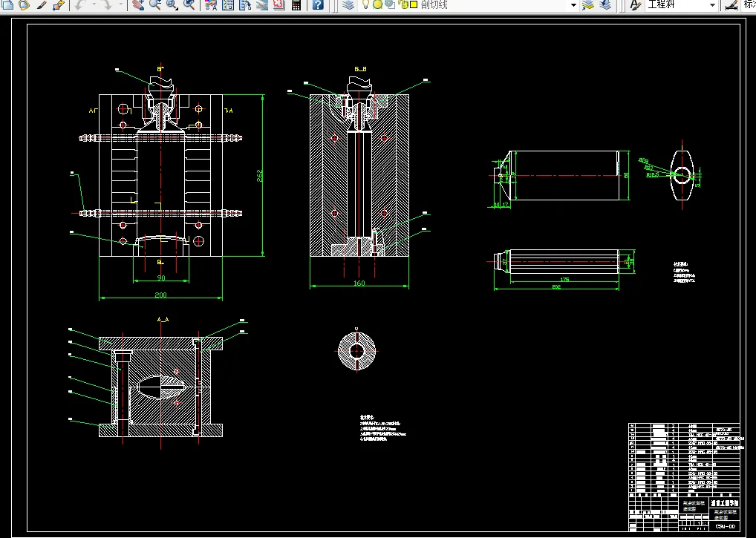Click the 标 dimension style combo box

click(749, 4)
